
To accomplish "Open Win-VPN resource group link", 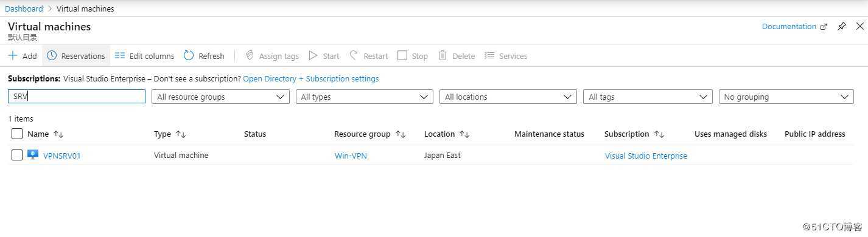I will [351, 156].
